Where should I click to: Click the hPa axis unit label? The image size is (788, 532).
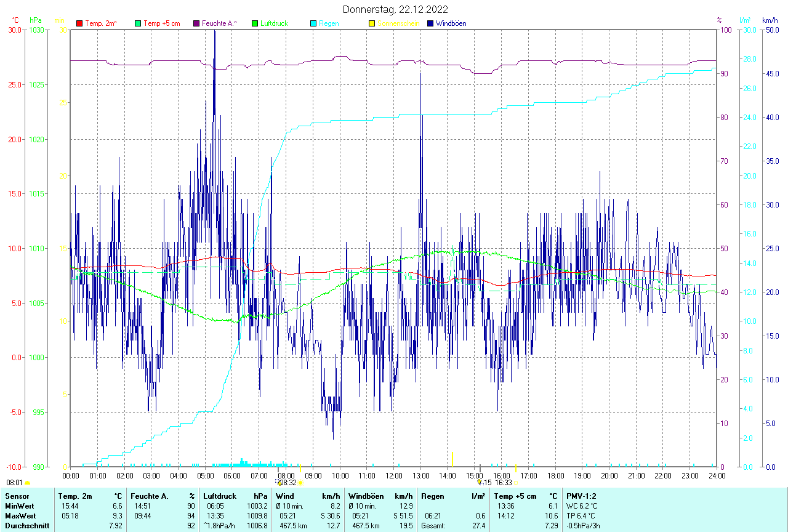[x=36, y=20]
